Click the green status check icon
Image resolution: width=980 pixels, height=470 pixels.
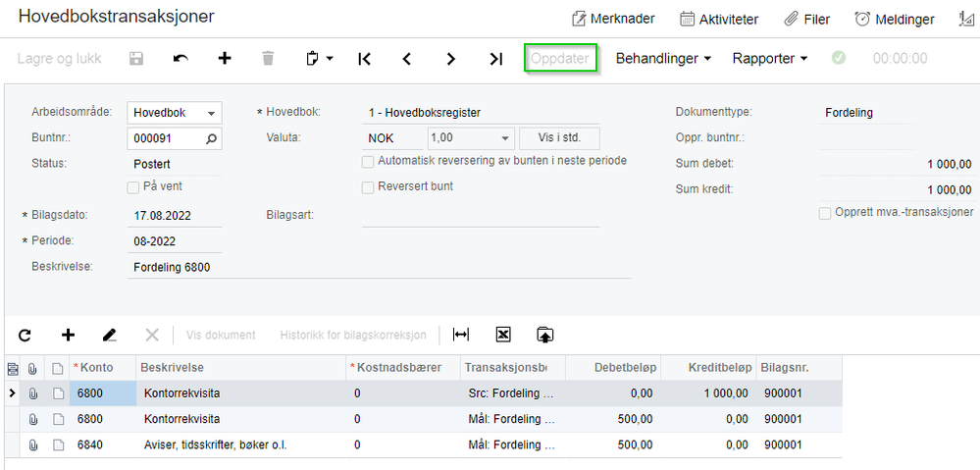tap(839, 58)
